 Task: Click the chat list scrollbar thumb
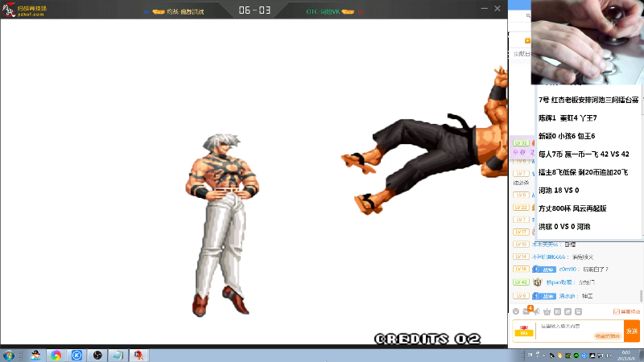641,295
